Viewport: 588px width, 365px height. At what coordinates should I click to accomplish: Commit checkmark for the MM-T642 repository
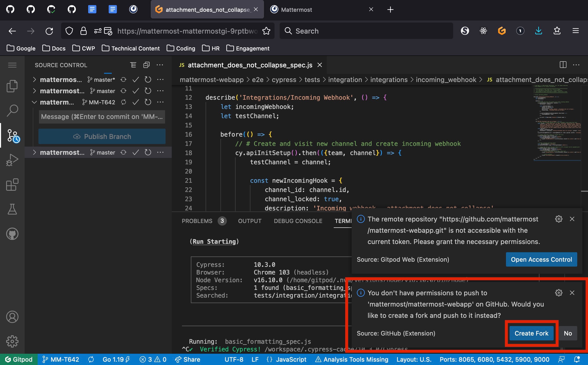[136, 102]
